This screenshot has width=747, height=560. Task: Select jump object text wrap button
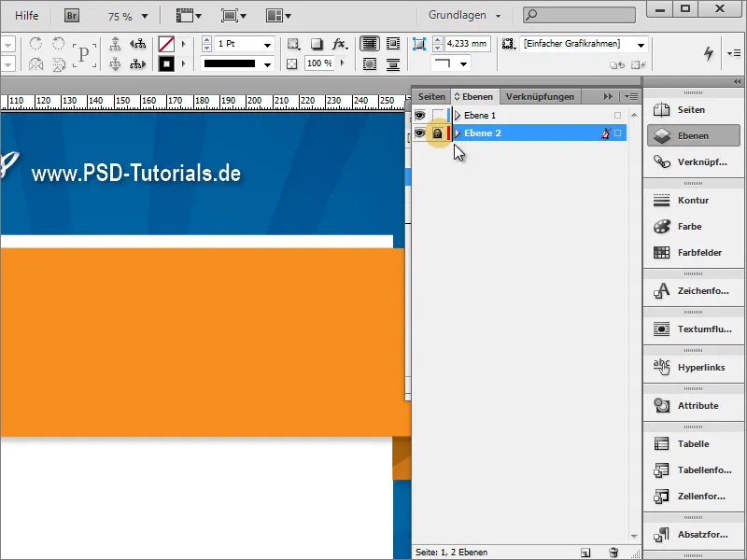[393, 63]
